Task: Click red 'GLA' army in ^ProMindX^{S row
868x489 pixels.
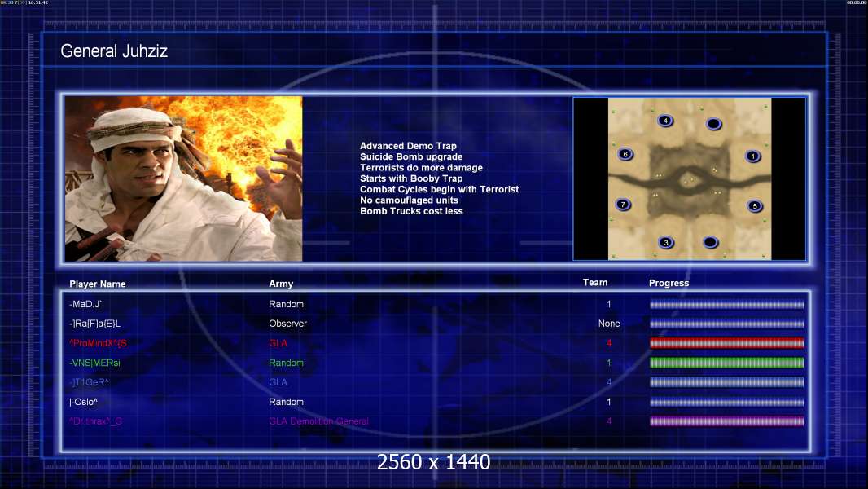Action: (x=278, y=343)
